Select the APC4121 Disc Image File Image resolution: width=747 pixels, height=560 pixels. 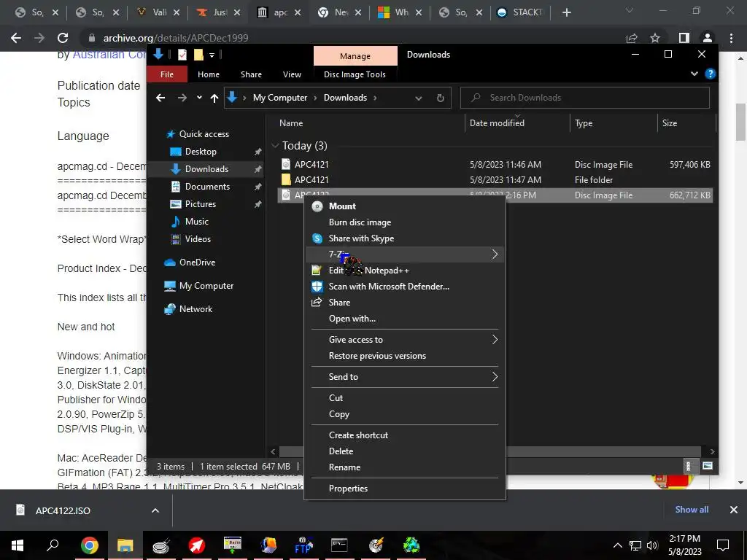tap(495, 164)
